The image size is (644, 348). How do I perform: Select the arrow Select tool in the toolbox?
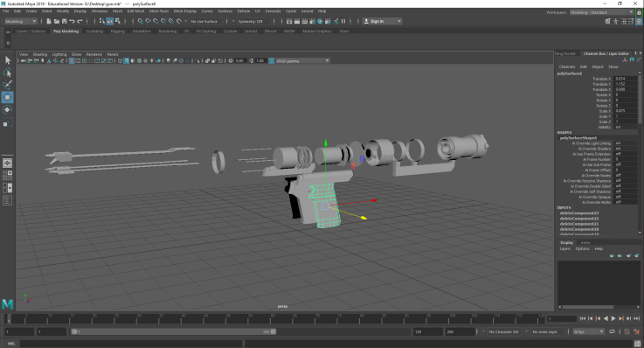coord(7,60)
